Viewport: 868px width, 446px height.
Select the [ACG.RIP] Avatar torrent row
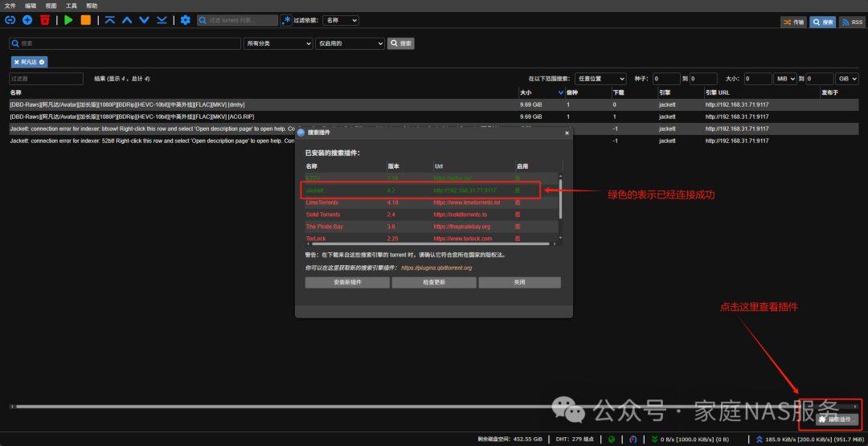(434, 117)
